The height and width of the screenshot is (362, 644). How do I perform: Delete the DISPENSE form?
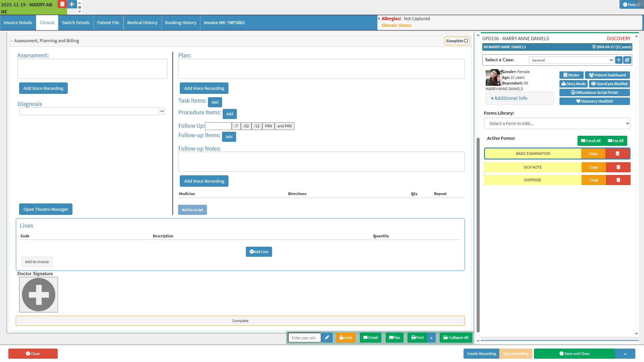pos(618,180)
